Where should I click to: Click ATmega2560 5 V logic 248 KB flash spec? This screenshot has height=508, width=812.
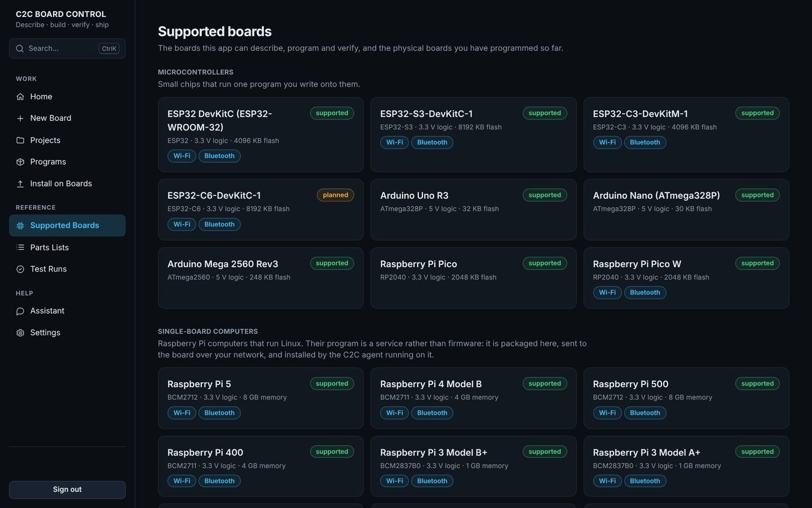click(x=229, y=277)
